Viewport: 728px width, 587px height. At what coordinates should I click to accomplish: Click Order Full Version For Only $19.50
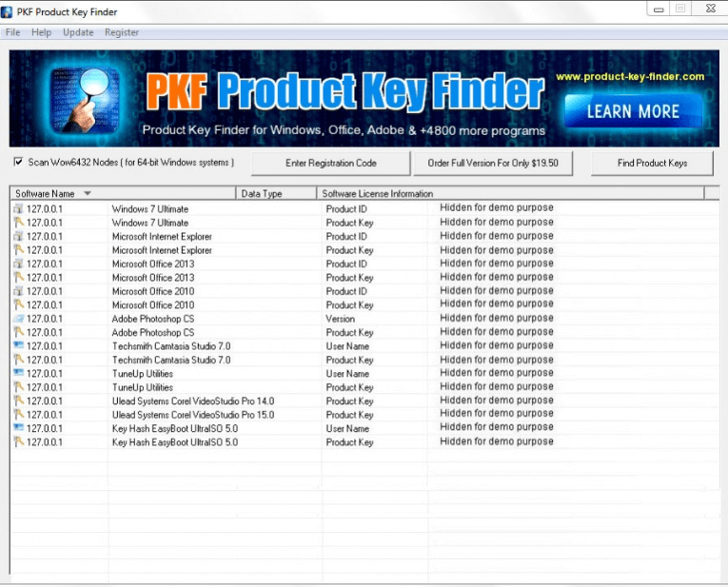[493, 164]
